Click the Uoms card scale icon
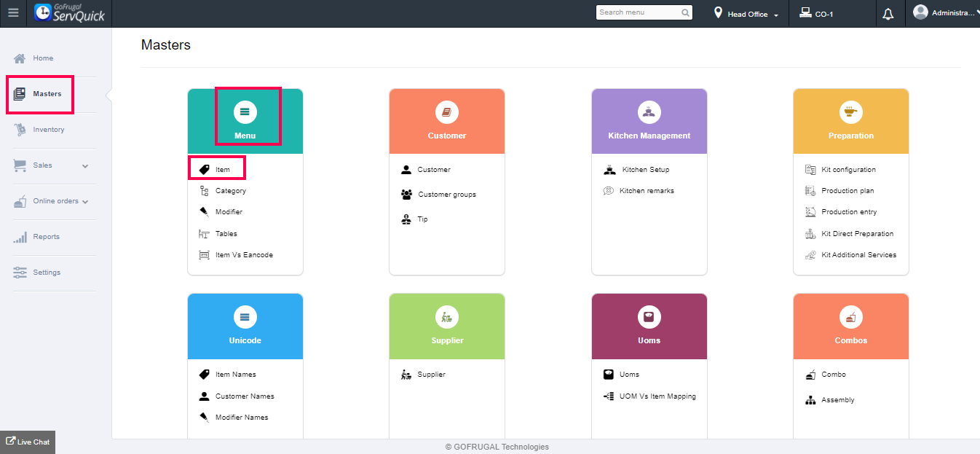Screen dimensions: 980x454 coord(649,316)
